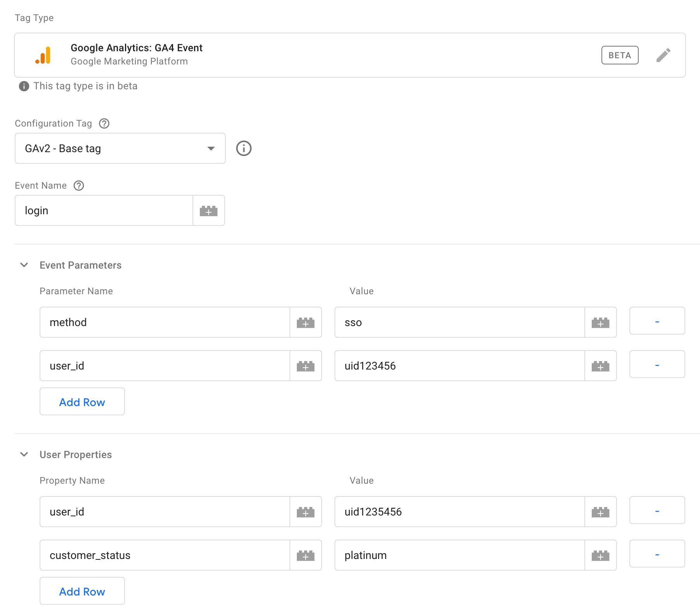This screenshot has width=700, height=611.
Task: Insert variable icon for platinum value
Action: pos(601,555)
